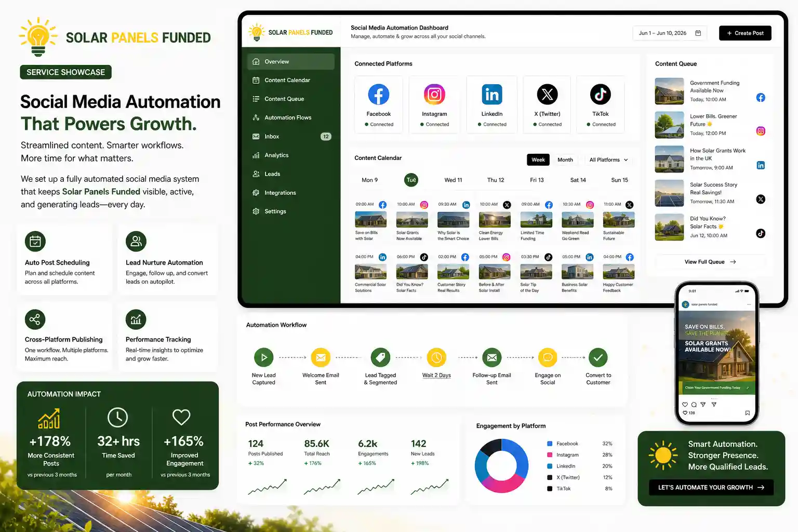798x532 pixels.
Task: Open the Save on Bills with Solar post thumbnail
Action: 370,220
